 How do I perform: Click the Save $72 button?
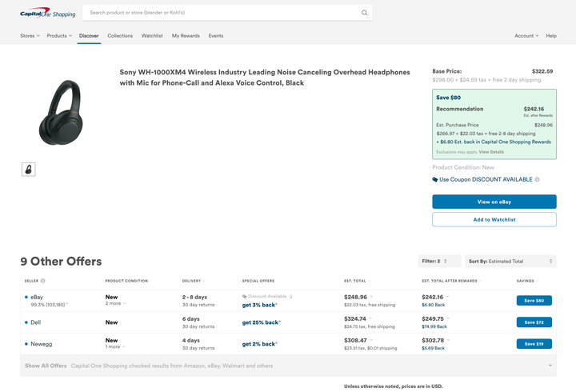pos(534,322)
